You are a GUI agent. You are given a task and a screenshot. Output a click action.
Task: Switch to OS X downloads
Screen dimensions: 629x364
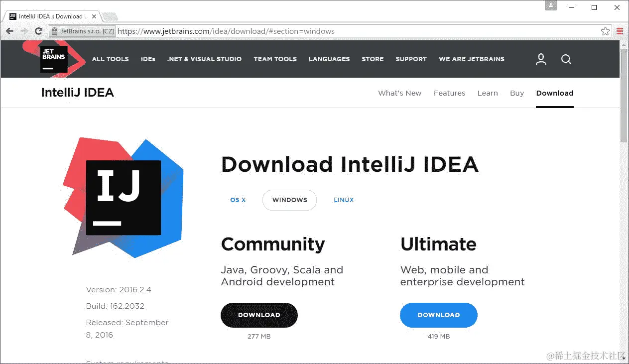click(x=238, y=200)
